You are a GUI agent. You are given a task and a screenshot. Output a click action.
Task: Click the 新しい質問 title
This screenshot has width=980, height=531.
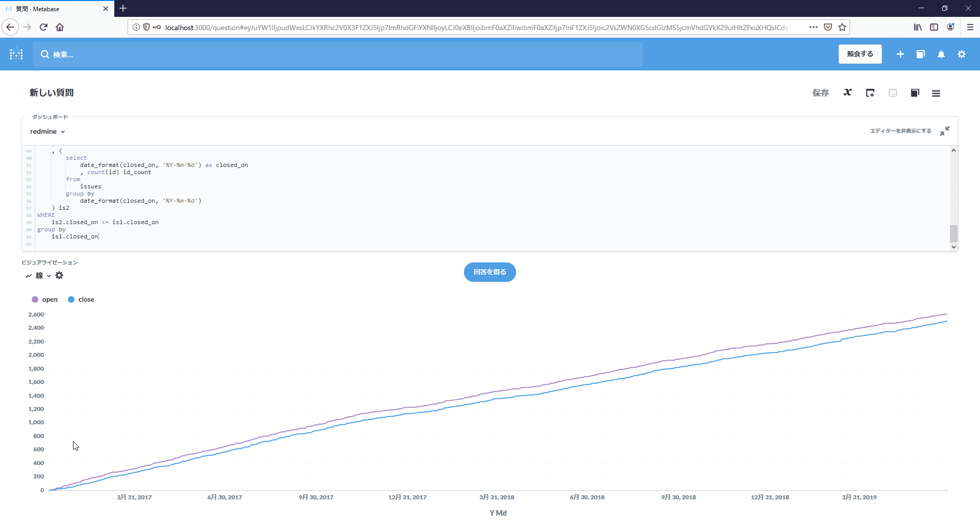[x=52, y=92]
